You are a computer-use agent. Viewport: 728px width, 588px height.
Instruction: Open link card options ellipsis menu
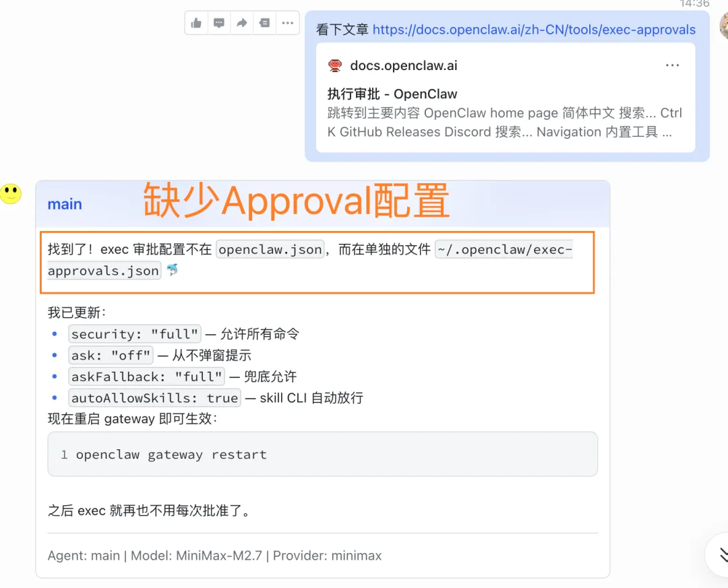click(672, 65)
